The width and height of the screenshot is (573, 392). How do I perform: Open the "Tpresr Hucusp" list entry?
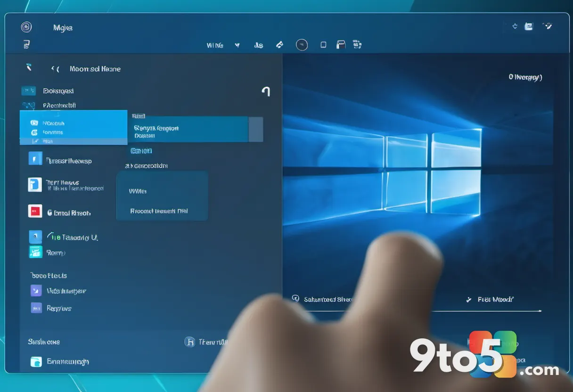pos(68,161)
